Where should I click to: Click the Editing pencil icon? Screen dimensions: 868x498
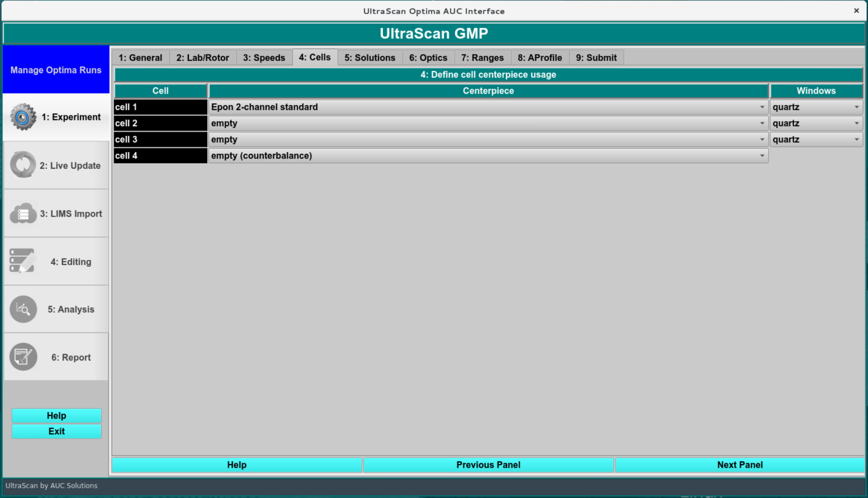(x=23, y=261)
